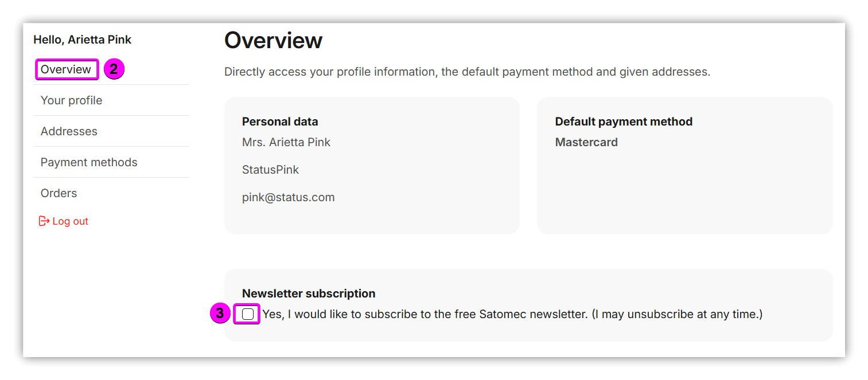This screenshot has width=868, height=380.
Task: Open Your profile from the sidebar
Action: point(71,100)
